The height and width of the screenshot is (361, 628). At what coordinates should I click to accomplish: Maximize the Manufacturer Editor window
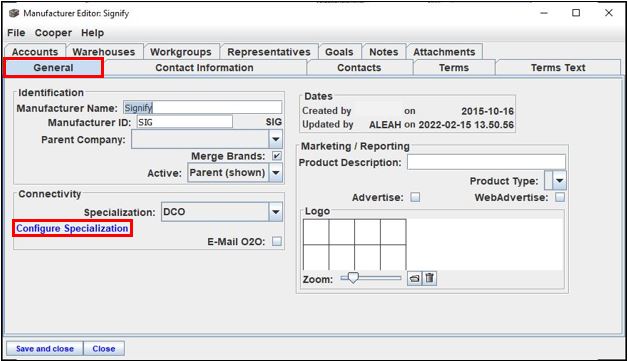click(576, 13)
